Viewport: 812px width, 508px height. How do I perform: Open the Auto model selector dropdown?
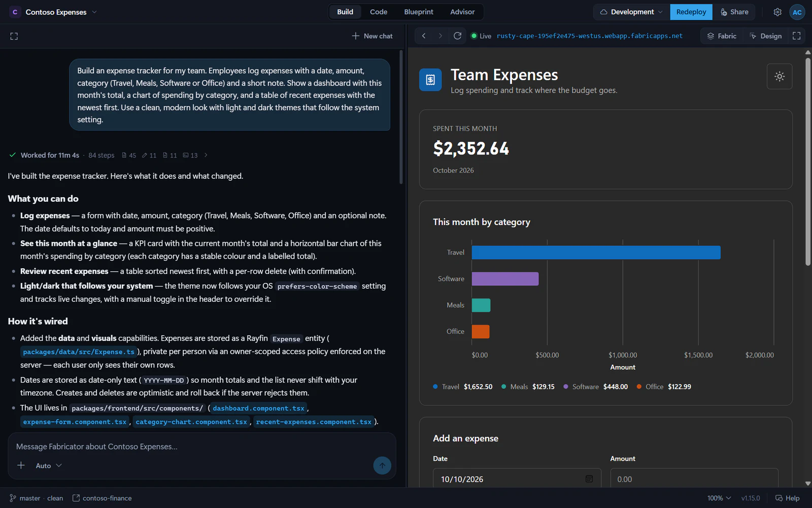pos(49,466)
